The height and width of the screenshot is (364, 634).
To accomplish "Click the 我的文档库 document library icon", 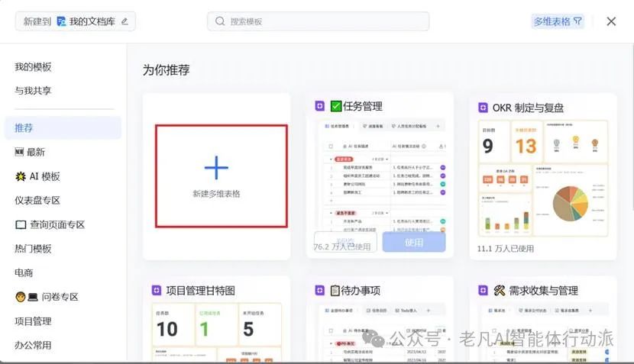I will [x=61, y=21].
